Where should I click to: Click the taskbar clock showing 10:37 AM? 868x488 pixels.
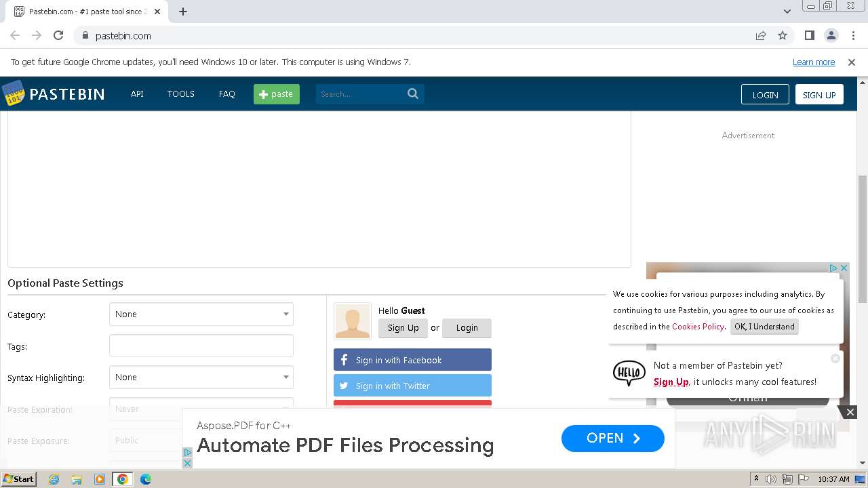833,479
